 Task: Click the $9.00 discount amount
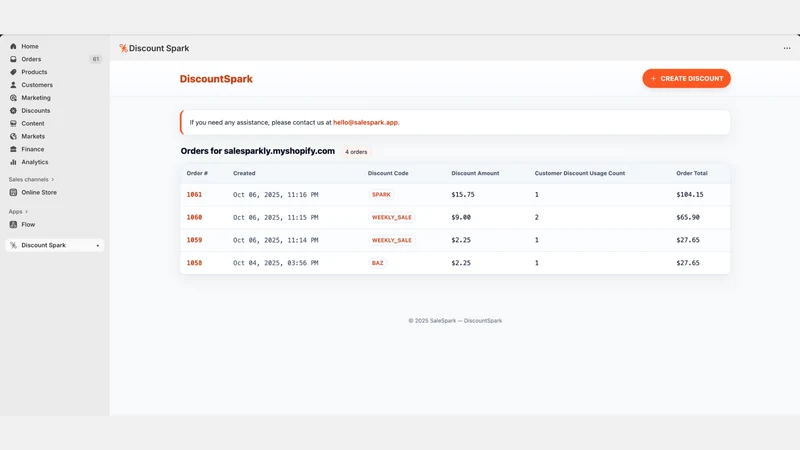[461, 217]
